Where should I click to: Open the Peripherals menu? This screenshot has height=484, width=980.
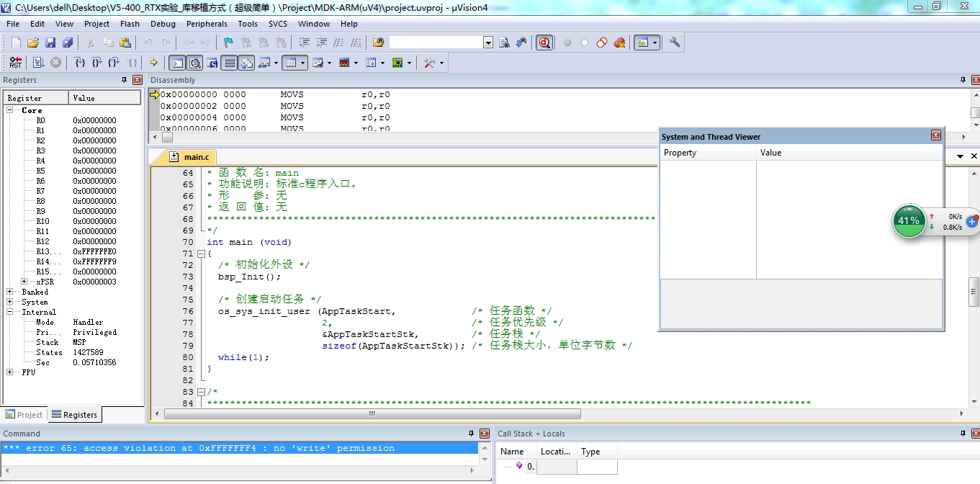pyautogui.click(x=207, y=24)
